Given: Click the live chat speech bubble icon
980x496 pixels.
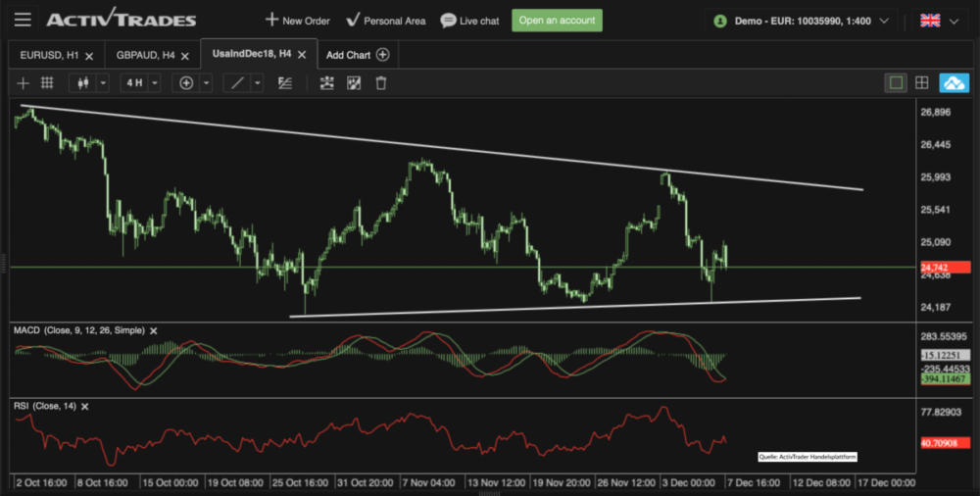Looking at the screenshot, I should coord(448,21).
